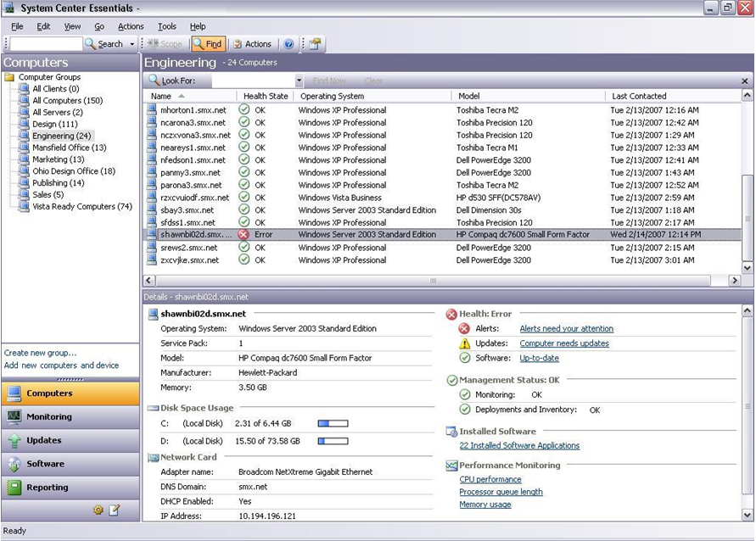Click the Computer needs updates link

click(564, 343)
